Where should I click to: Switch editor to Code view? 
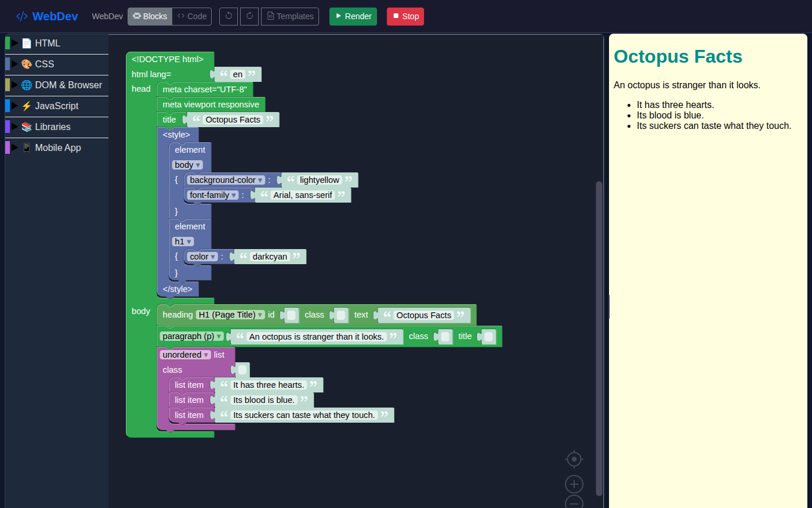tap(192, 16)
